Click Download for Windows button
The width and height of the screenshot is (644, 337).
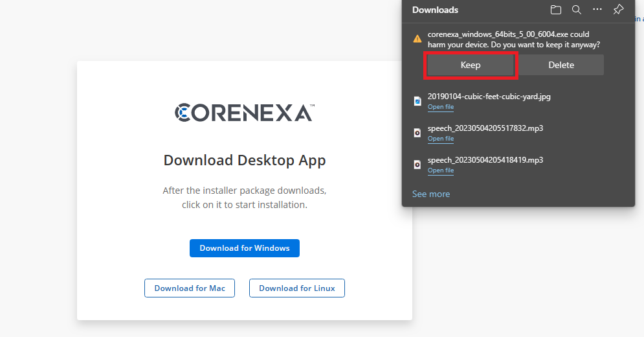pos(245,248)
